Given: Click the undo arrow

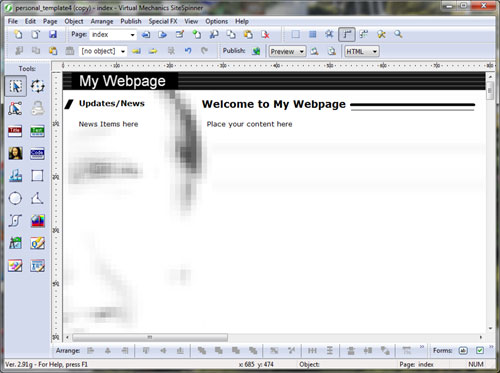Looking at the screenshot, I should pyautogui.click(x=188, y=51).
